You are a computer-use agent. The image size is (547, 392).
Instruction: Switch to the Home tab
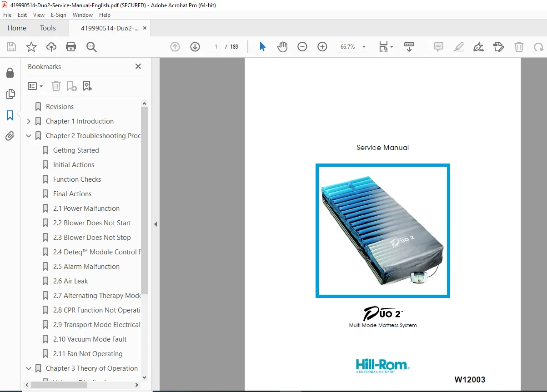(17, 28)
